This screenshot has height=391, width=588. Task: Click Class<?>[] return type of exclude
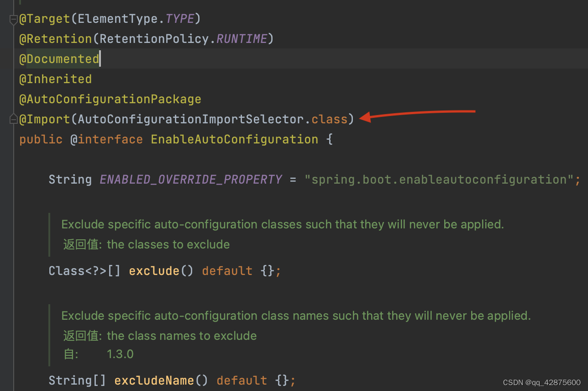coord(84,271)
